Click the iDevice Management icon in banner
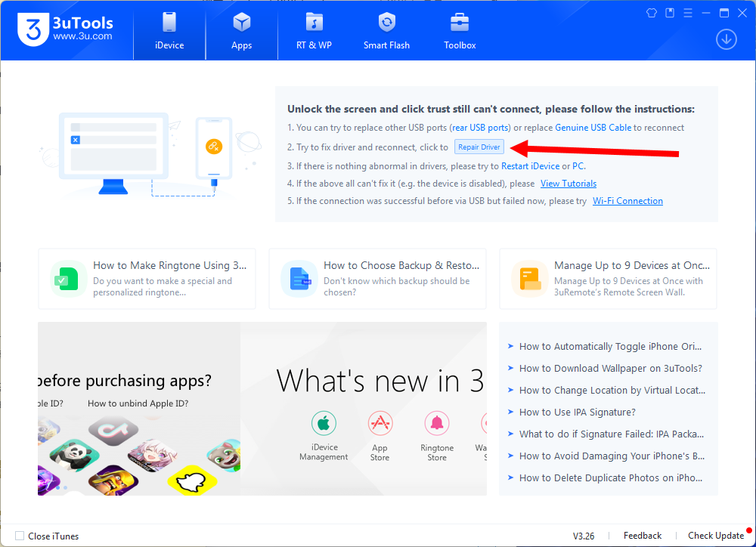 pyautogui.click(x=324, y=423)
